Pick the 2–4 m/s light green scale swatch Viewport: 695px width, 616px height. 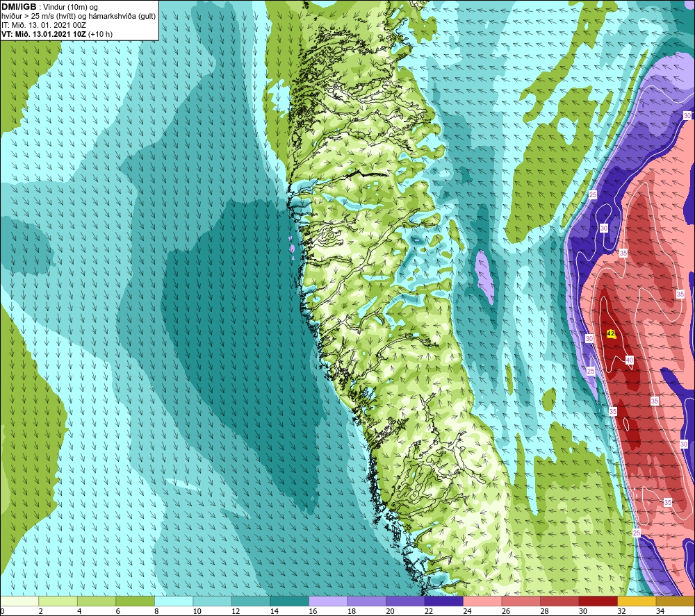(x=58, y=601)
